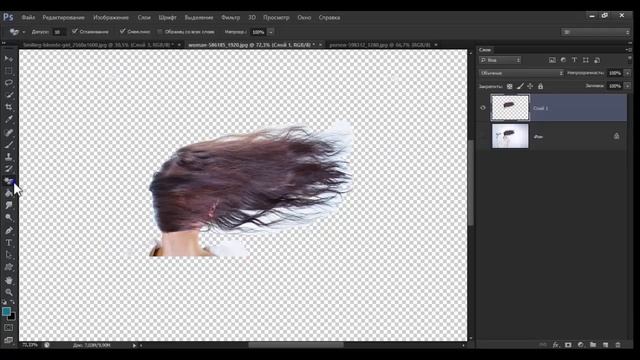Create a new layer

[605, 345]
